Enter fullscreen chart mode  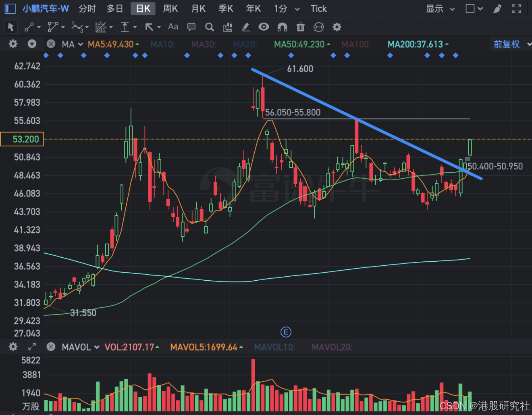[x=517, y=8]
